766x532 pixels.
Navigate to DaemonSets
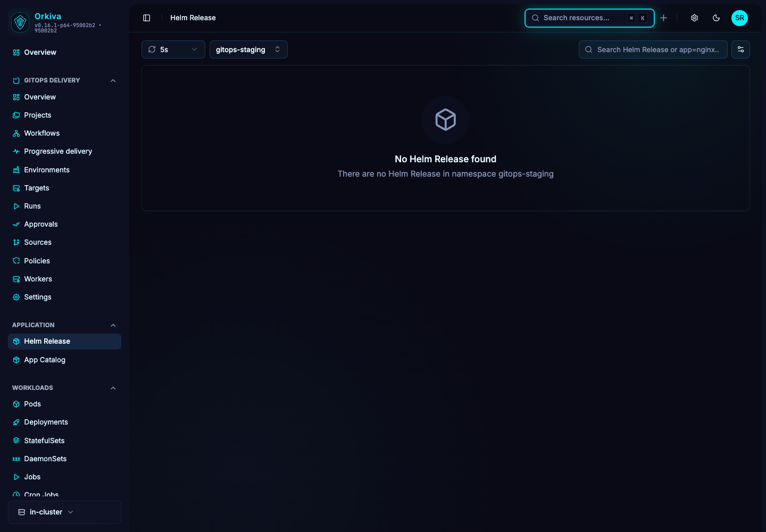(x=64, y=459)
